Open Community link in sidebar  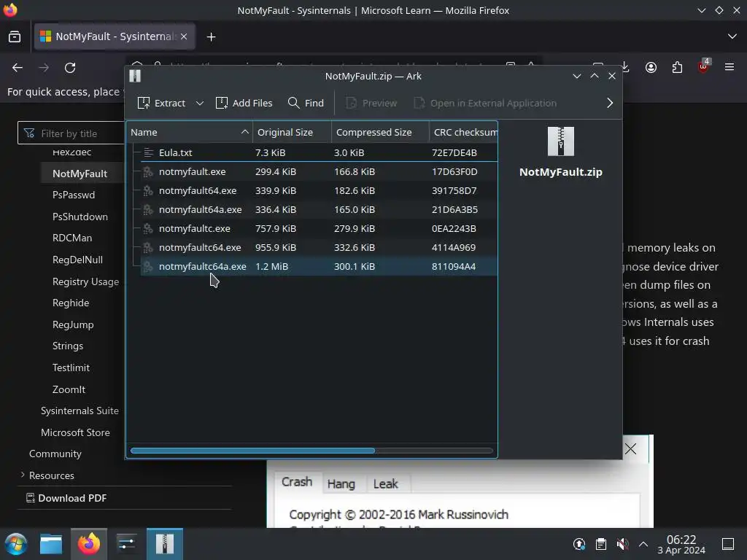point(55,454)
